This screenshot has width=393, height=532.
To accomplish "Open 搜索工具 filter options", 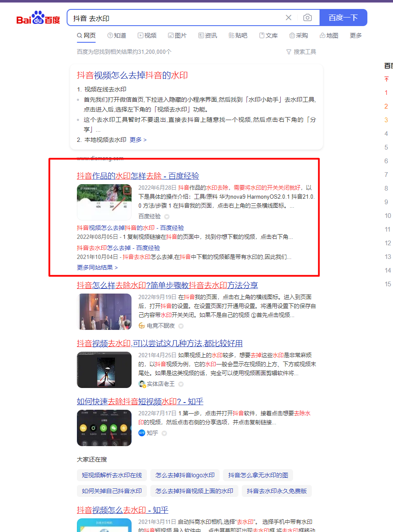I will tap(301, 52).
